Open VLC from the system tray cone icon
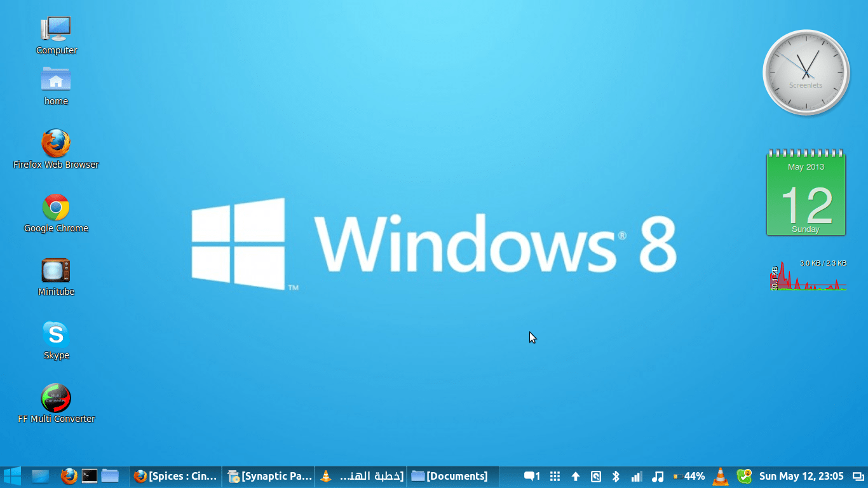The width and height of the screenshot is (868, 488). [x=721, y=476]
